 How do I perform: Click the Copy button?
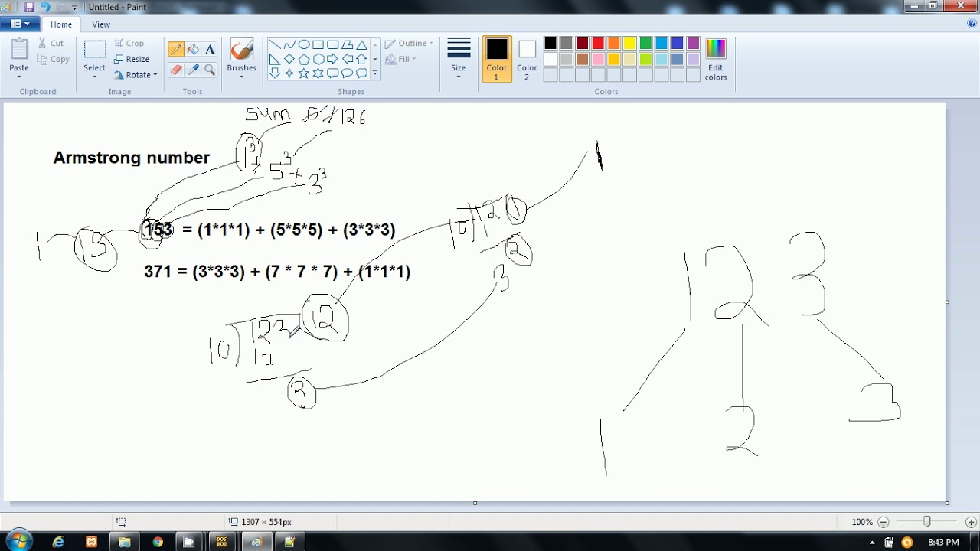point(53,59)
